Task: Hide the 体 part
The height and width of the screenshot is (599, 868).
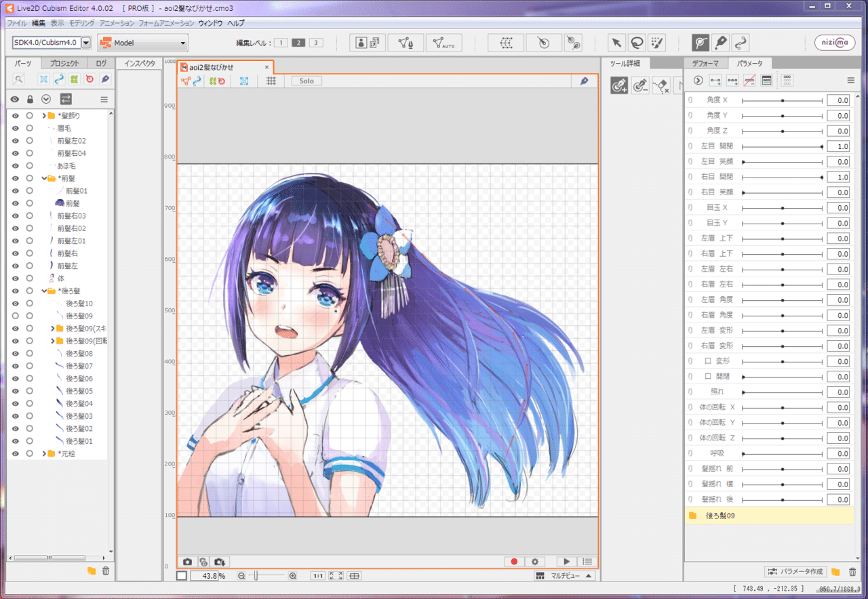Action: click(x=15, y=278)
